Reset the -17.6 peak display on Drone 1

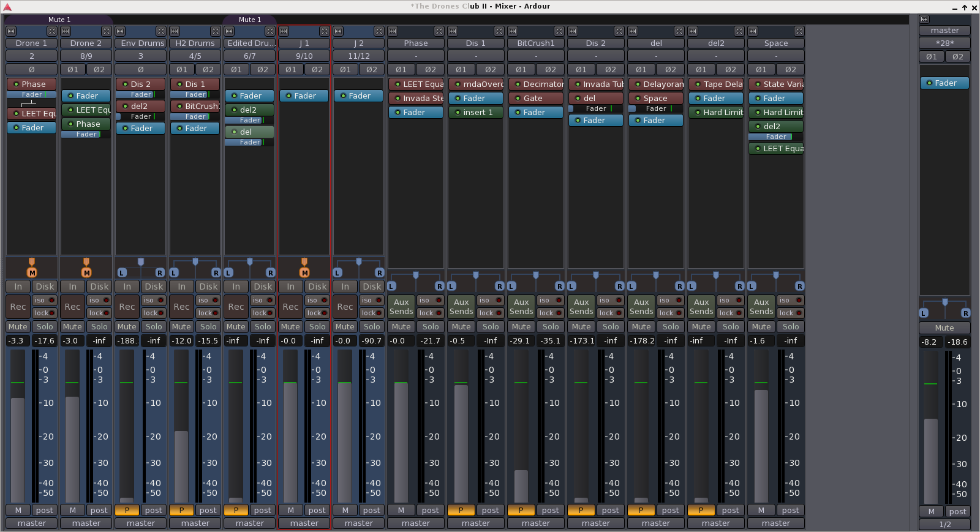(45, 341)
